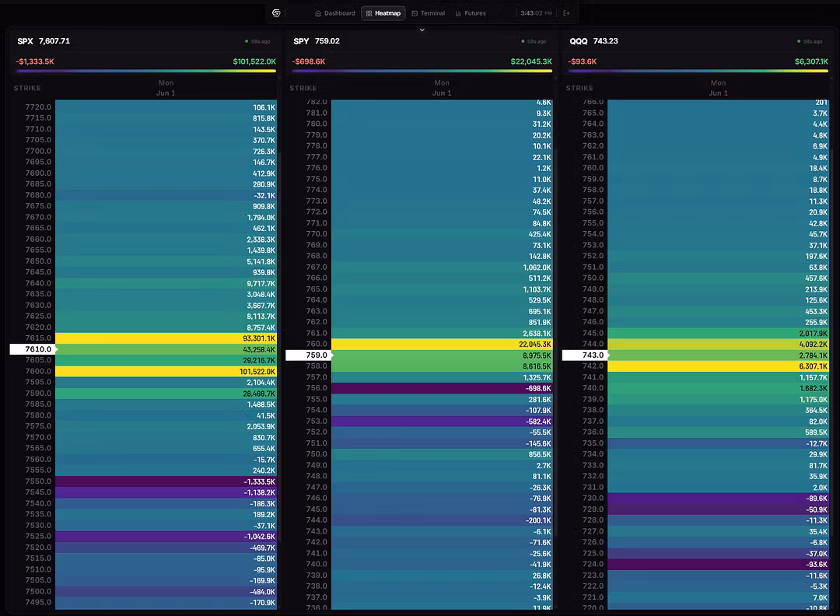Click the logout arrow icon
Screen dimensions: 840x616
point(566,13)
